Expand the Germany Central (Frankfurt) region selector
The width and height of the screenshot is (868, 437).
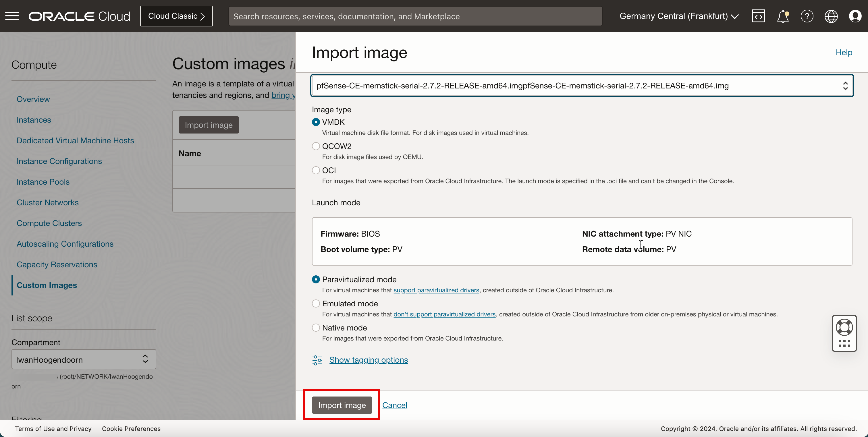[x=679, y=16]
